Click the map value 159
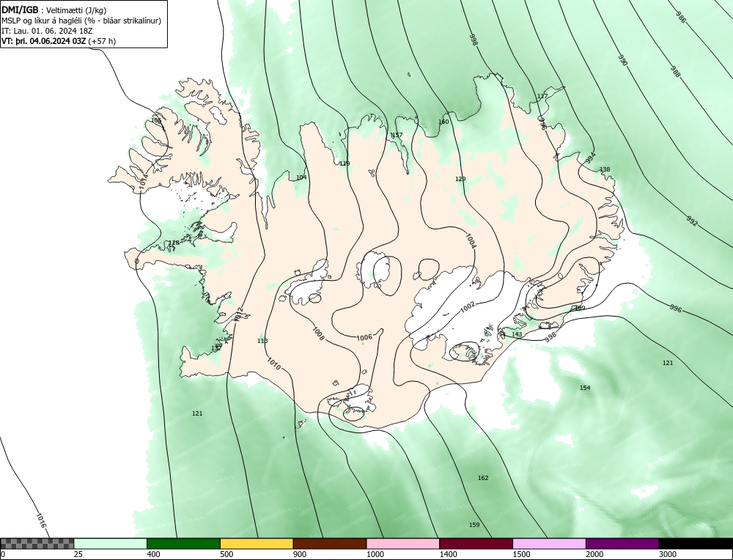The image size is (733, 560). [x=474, y=525]
